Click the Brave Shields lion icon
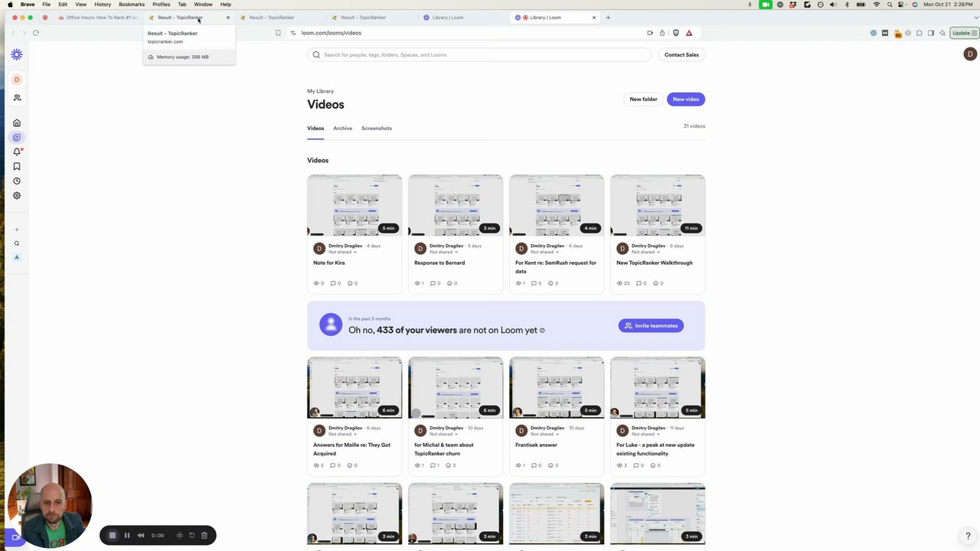The image size is (980, 551). tap(675, 33)
